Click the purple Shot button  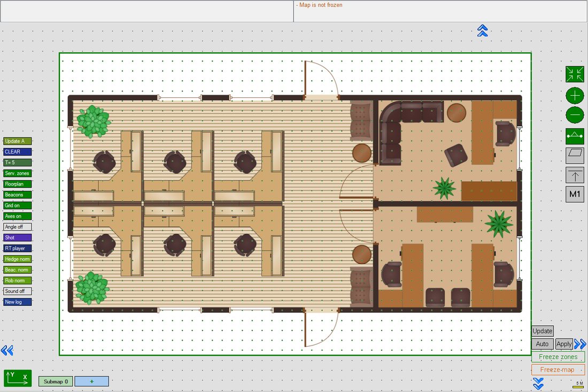click(x=18, y=237)
